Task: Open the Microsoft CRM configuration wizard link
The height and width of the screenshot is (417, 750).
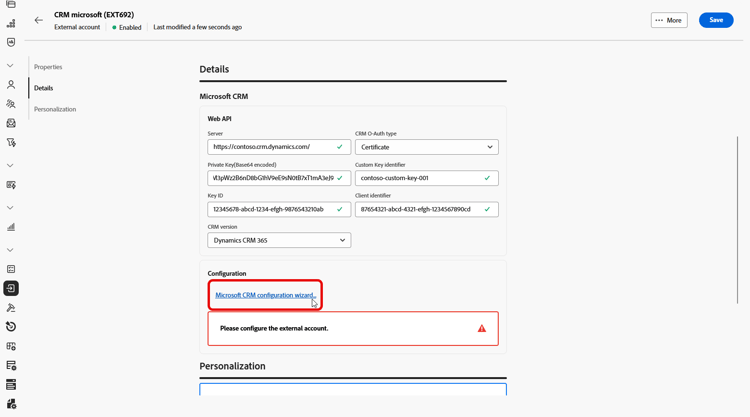Action: (265, 295)
